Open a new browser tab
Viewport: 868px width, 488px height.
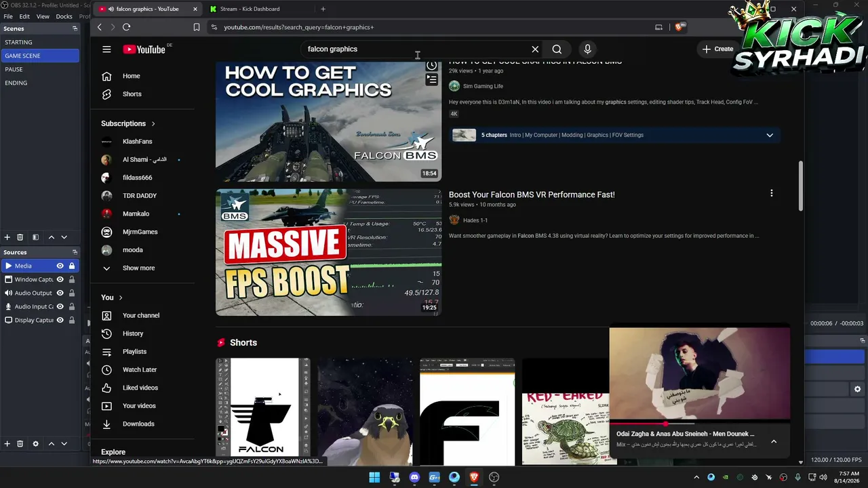pos(323,9)
